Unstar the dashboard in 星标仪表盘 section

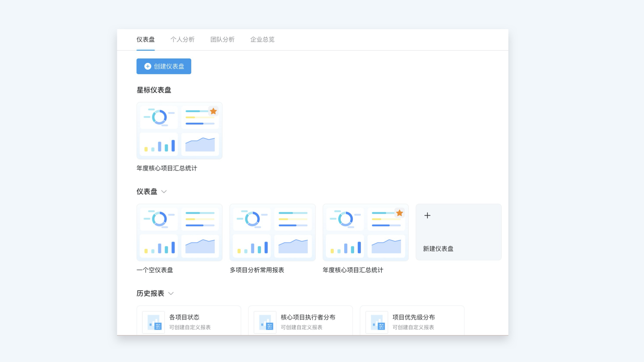(x=213, y=111)
